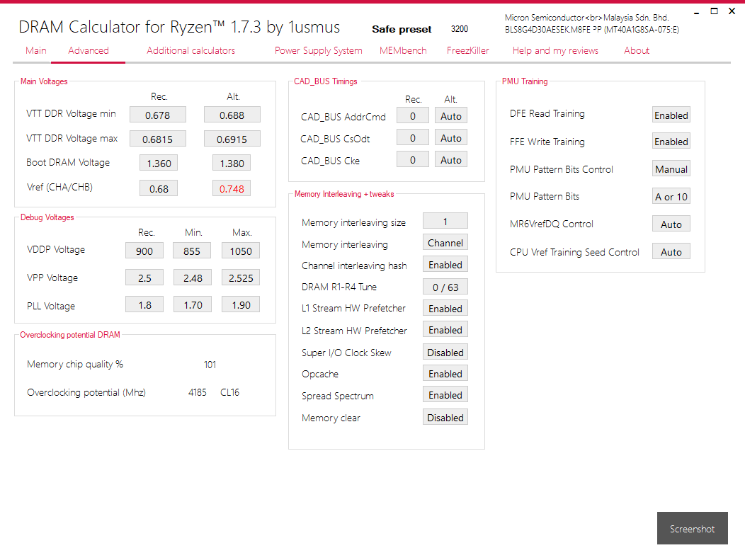Click VTT DDR Voltage min Rec. value 0.678
The image size is (745, 560).
click(158, 115)
